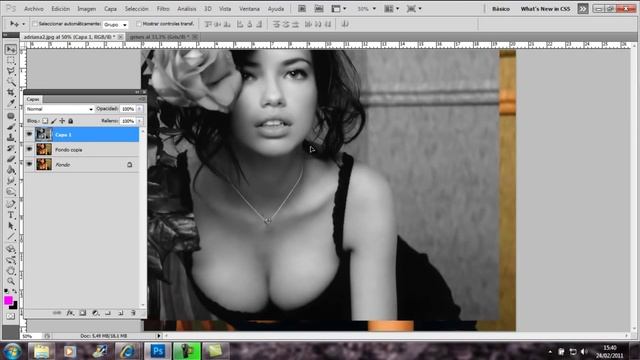The image size is (640, 360).
Task: Create new adjustment layer icon
Action: (96, 313)
